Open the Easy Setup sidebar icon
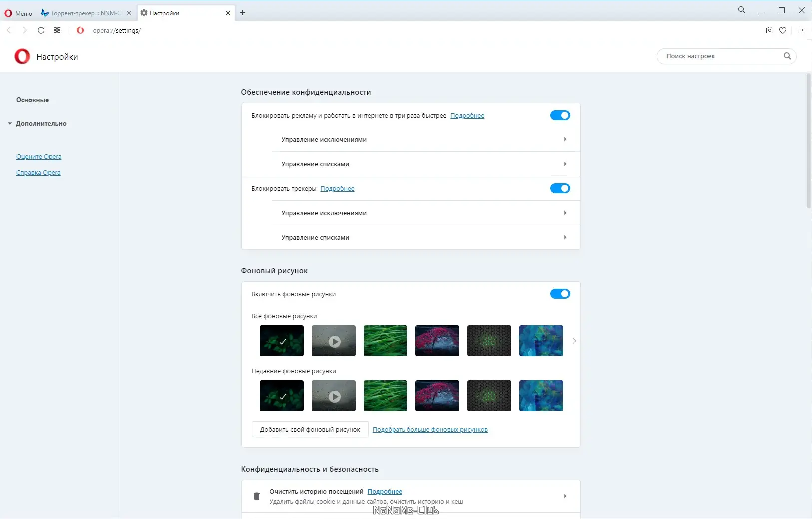Viewport: 812px width, 519px height. coord(801,30)
